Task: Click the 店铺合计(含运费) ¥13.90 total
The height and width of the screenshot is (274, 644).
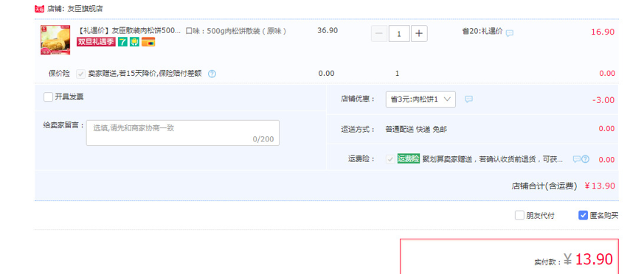Action: coord(563,186)
